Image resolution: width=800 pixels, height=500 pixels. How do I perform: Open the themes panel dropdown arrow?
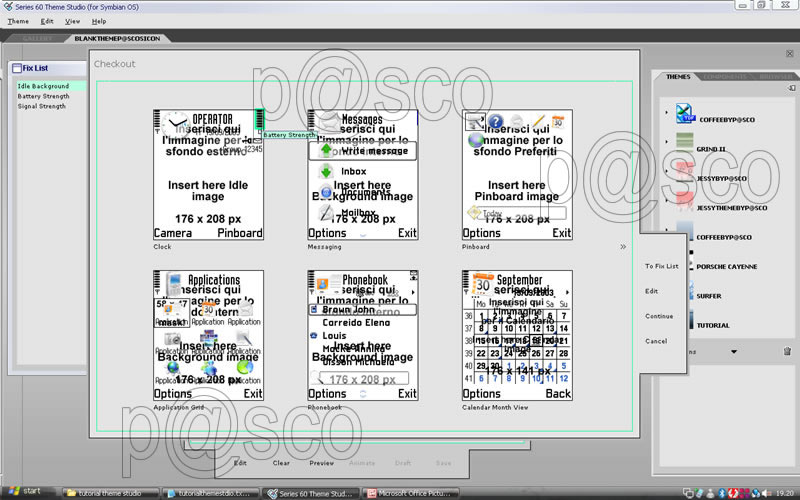pos(734,352)
